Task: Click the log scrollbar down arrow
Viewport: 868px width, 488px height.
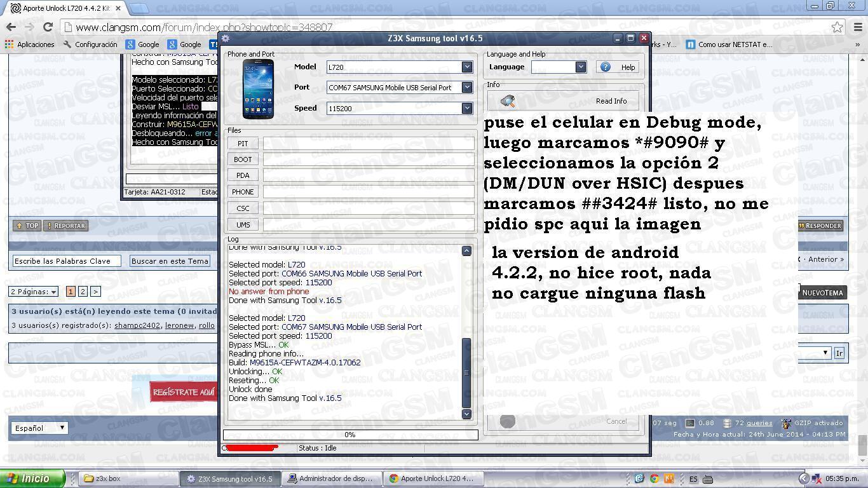Action: 466,414
